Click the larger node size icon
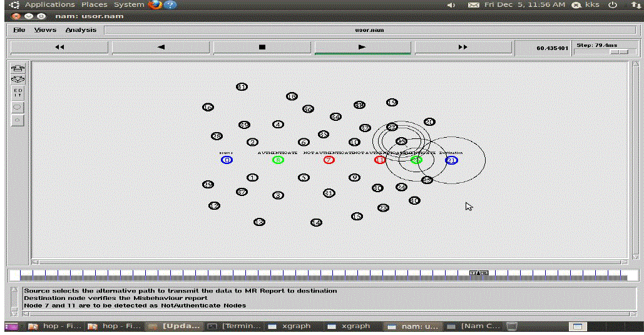The image size is (644, 335). (18, 106)
